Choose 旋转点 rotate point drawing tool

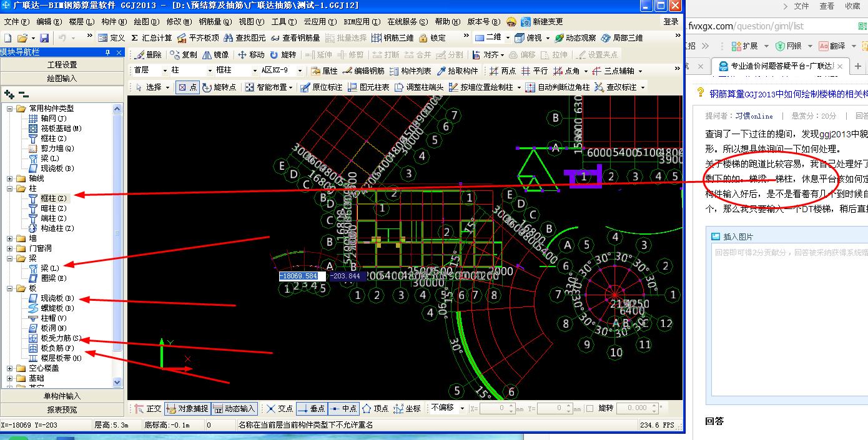click(x=219, y=87)
